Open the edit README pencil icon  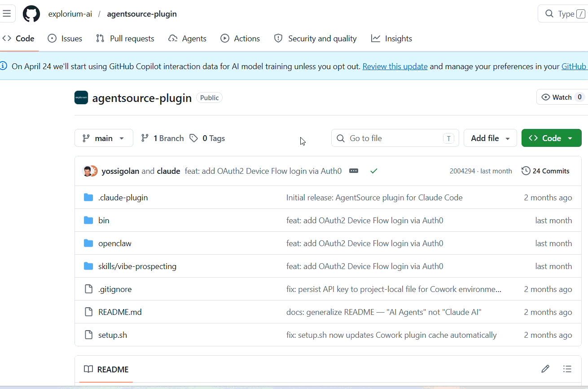click(545, 369)
